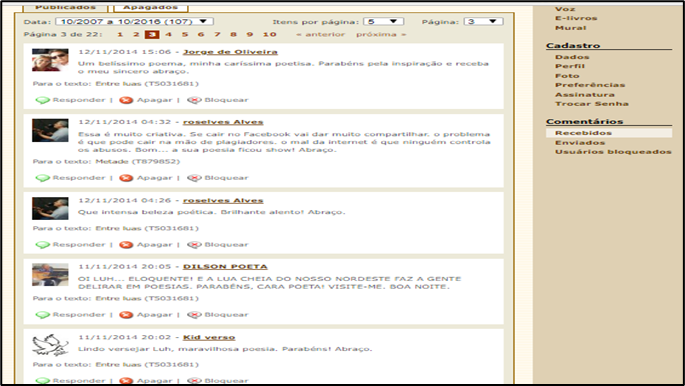Open Assinatura under Cadastro
Image resolution: width=685 pixels, height=386 pixels.
pos(585,94)
